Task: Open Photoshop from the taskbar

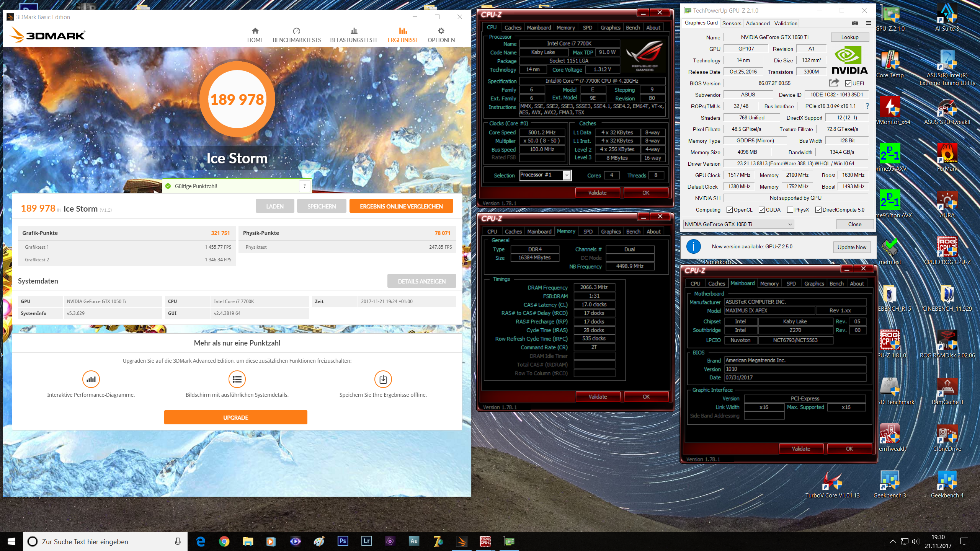Action: point(343,541)
